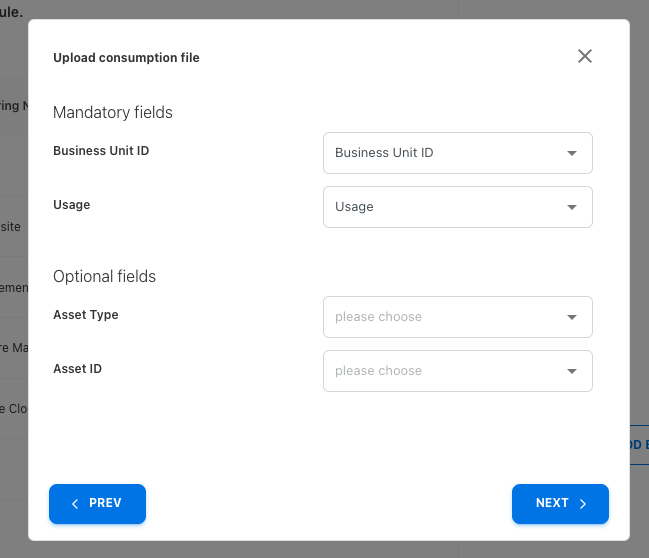Viewport: 649px width, 558px height.
Task: Click the Usage dropdown arrow icon
Action: click(x=572, y=208)
